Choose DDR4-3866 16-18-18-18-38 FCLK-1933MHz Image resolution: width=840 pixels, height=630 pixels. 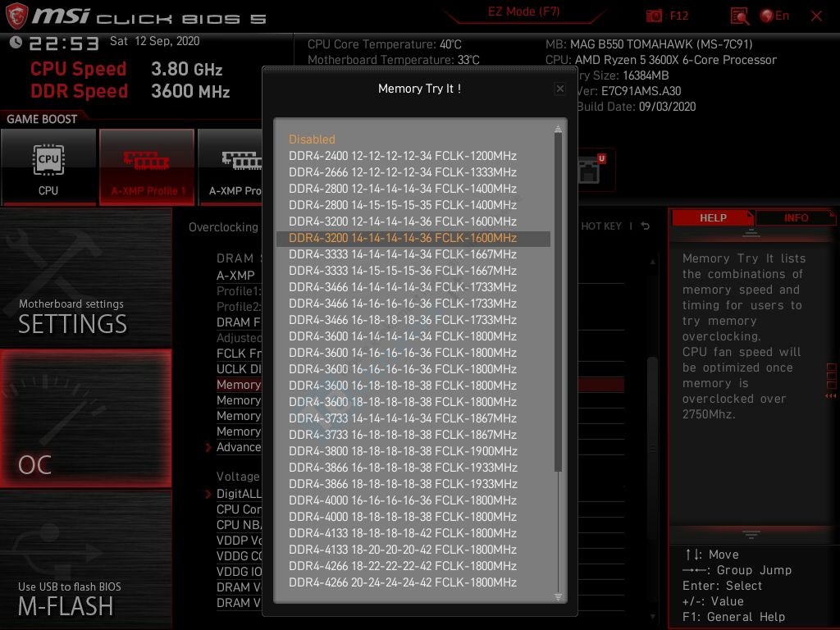point(413,468)
